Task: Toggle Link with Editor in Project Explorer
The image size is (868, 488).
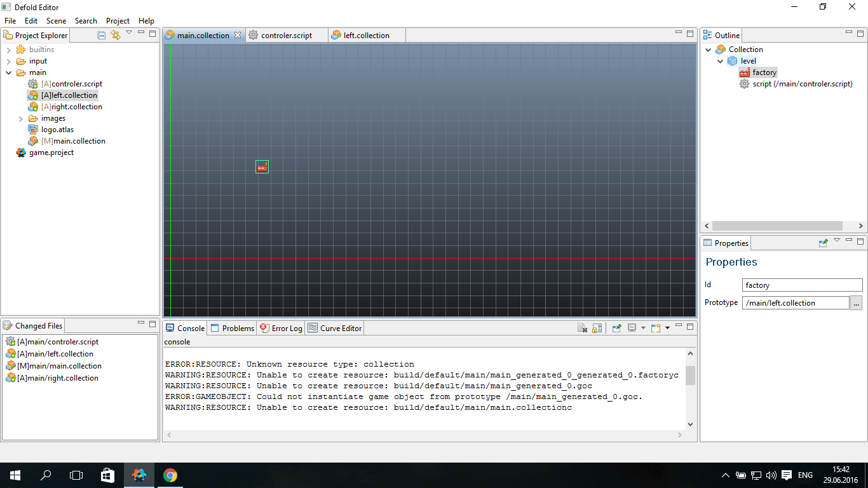Action: [x=115, y=35]
